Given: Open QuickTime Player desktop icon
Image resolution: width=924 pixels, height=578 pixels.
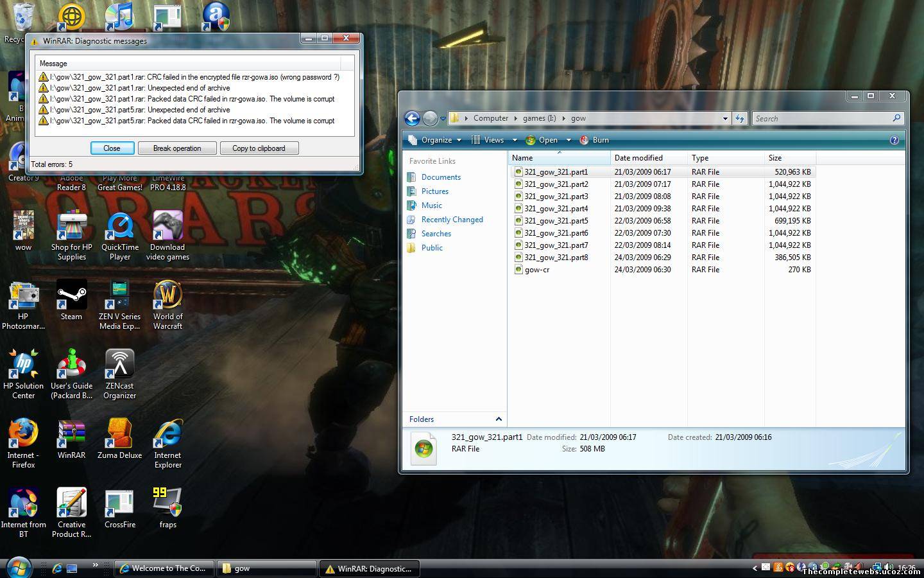Looking at the screenshot, I should 119,235.
